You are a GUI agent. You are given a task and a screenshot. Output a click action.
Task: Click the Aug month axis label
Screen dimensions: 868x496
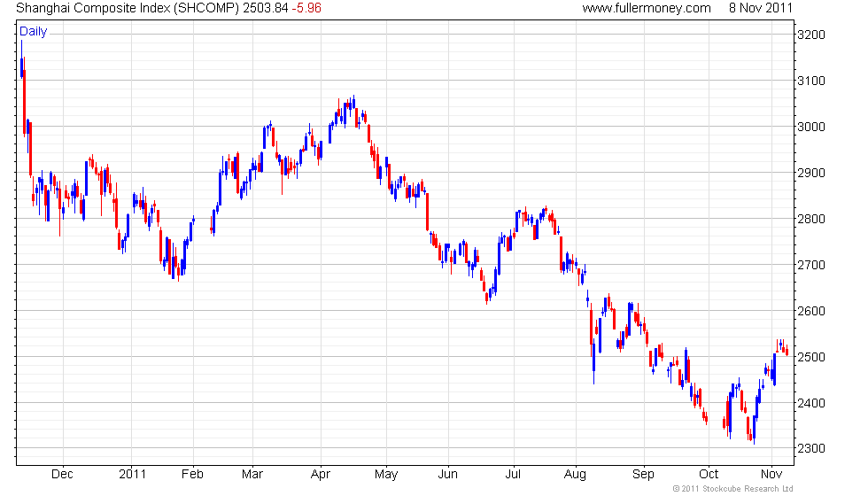(x=575, y=475)
